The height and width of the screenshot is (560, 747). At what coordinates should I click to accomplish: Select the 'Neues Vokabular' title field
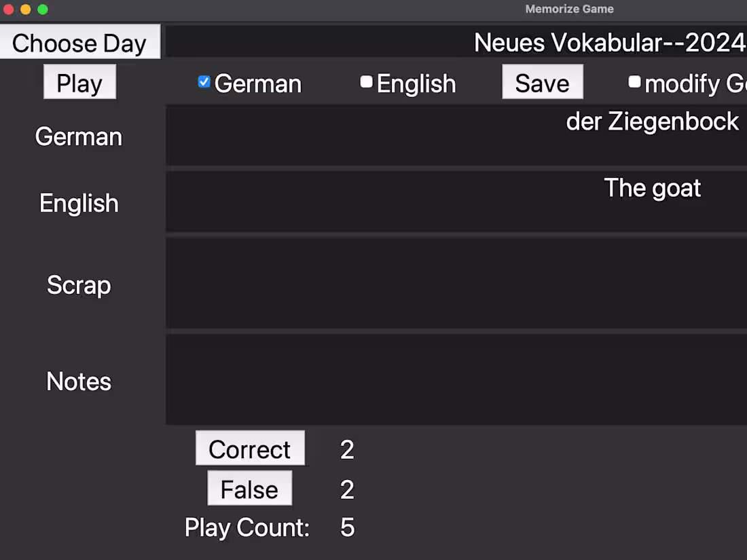[x=456, y=42]
